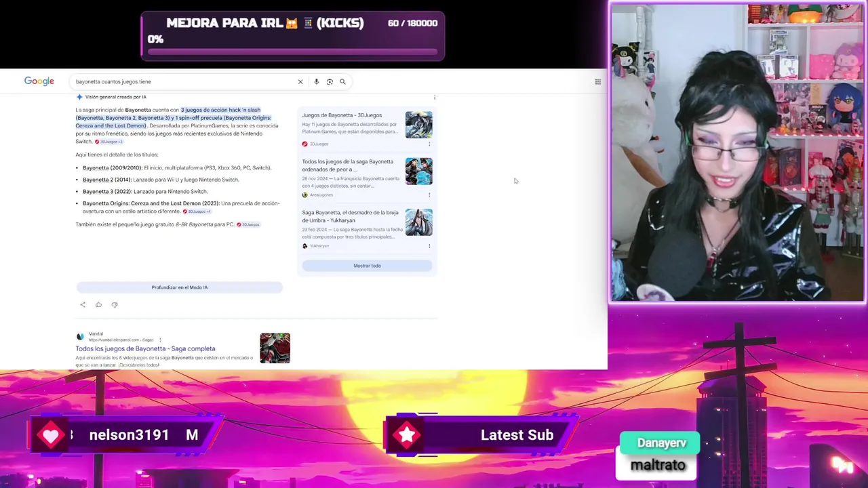Image resolution: width=868 pixels, height=488 pixels.
Task: Click 'Visión general creada por IA' label
Action: click(x=115, y=97)
